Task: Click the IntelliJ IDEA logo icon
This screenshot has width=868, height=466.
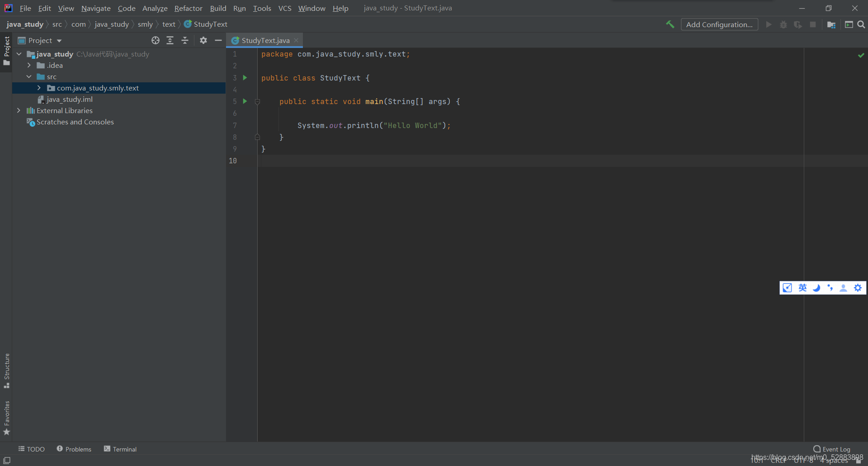Action: coord(9,8)
